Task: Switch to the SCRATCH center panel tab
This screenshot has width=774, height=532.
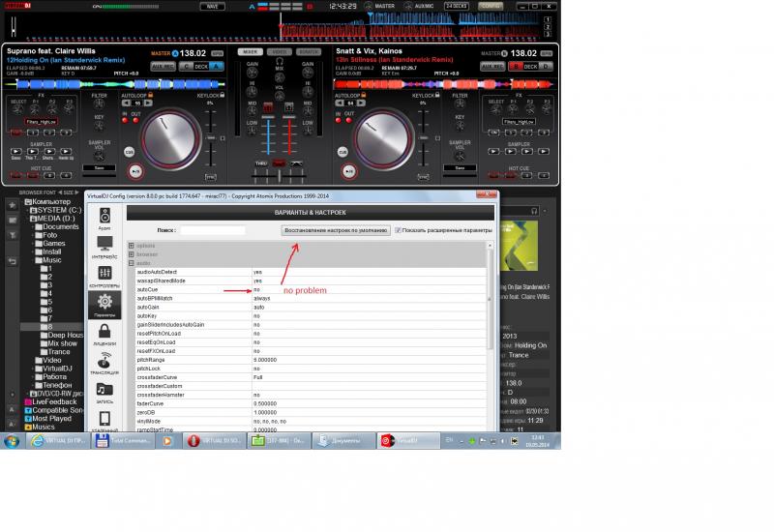Action: [309, 52]
